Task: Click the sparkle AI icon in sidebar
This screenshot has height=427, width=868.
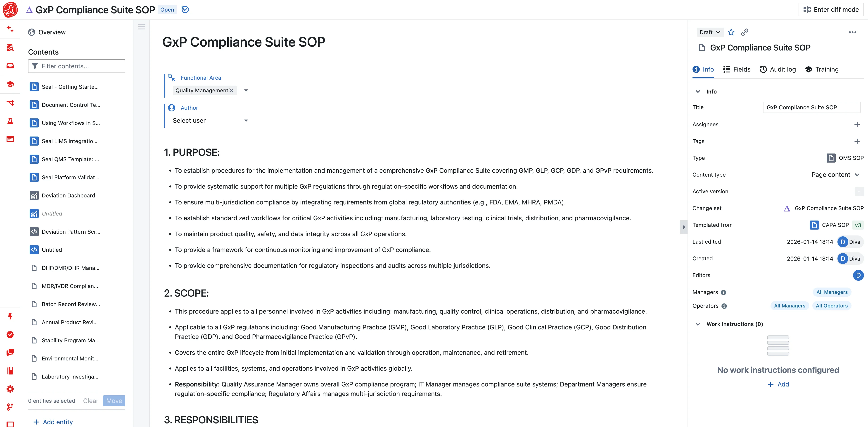Action: (10, 29)
